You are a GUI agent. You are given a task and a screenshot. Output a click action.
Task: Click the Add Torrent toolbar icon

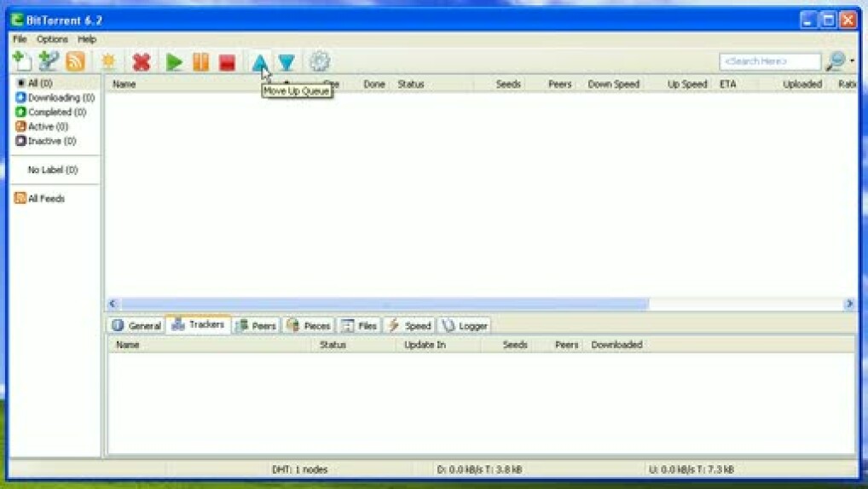pos(22,61)
